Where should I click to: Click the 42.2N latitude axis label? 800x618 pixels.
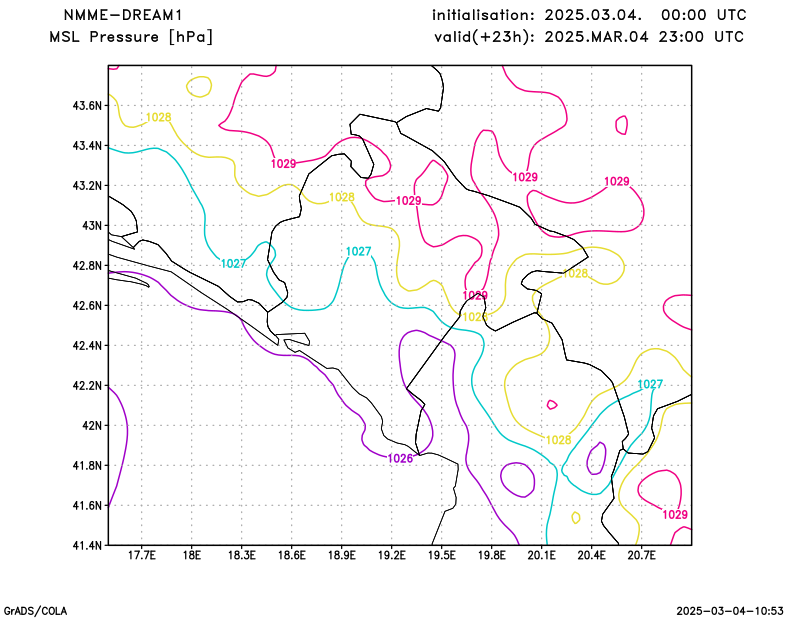tap(87, 386)
